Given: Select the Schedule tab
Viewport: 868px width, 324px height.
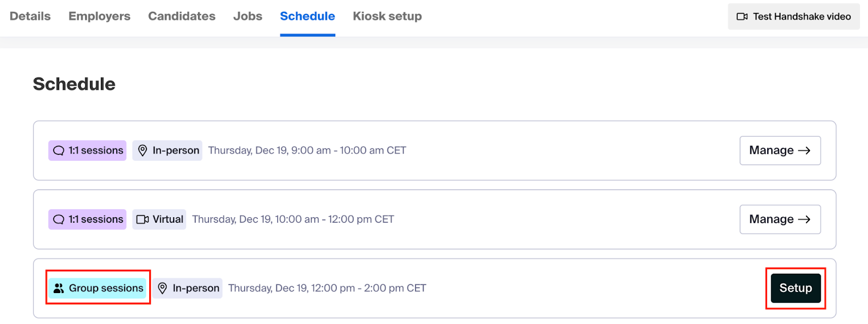Looking at the screenshot, I should pos(308,16).
